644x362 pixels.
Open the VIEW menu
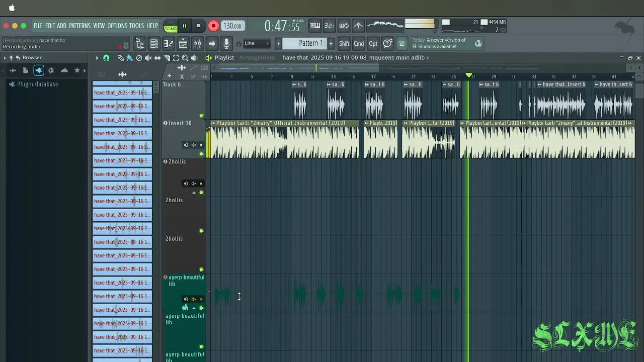click(99, 26)
